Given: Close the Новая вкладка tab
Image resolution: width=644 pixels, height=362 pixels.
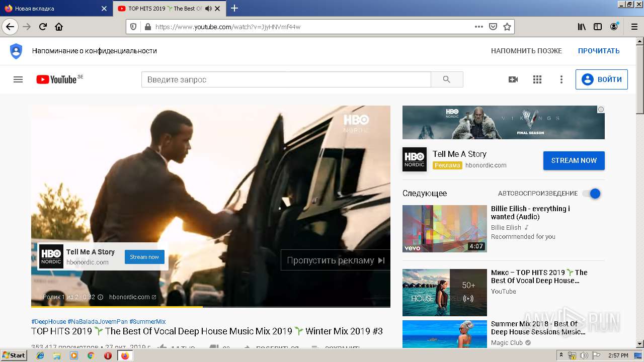Looking at the screenshot, I should click(104, 9).
